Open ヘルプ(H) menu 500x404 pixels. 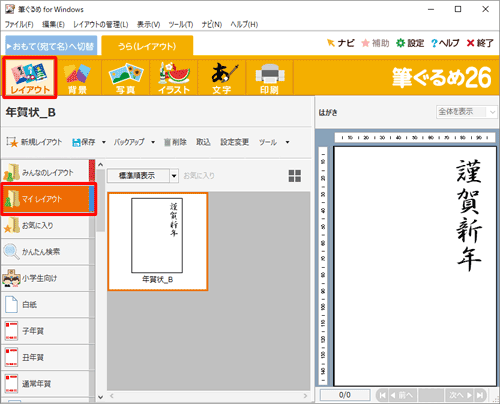[244, 24]
